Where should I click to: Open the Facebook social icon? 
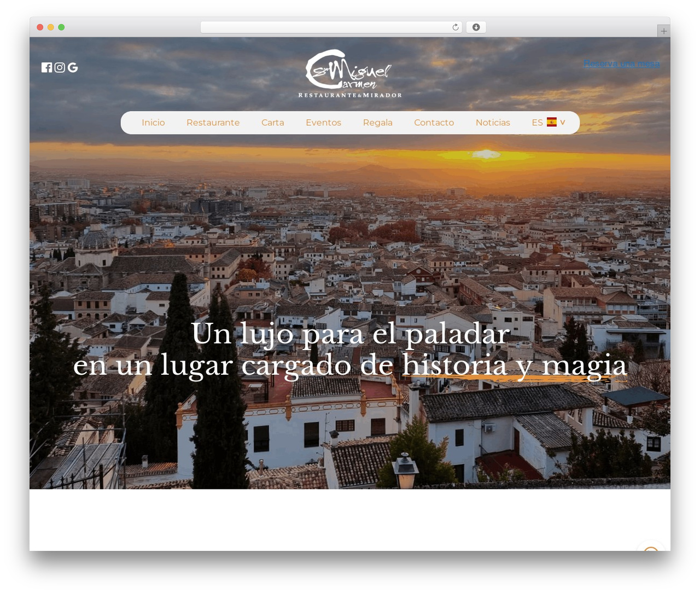click(46, 67)
